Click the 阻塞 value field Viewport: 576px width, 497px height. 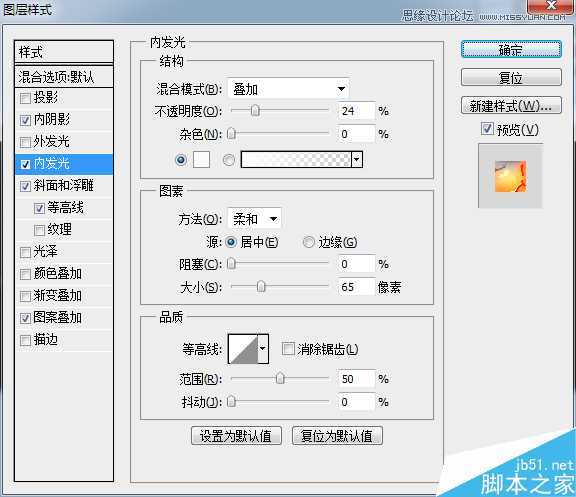coord(356,264)
